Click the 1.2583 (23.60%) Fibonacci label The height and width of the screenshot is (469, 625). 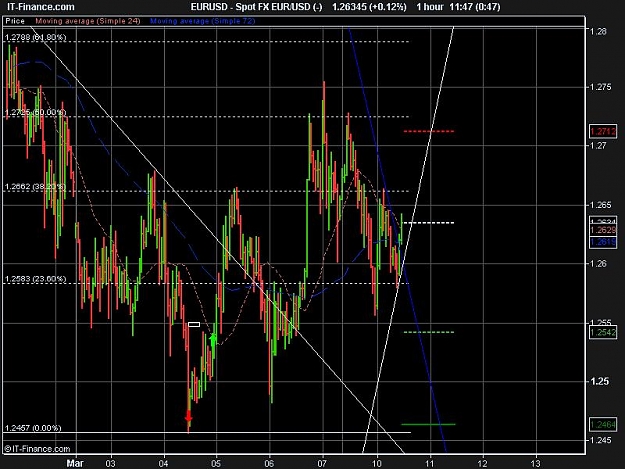pyautogui.click(x=35, y=279)
